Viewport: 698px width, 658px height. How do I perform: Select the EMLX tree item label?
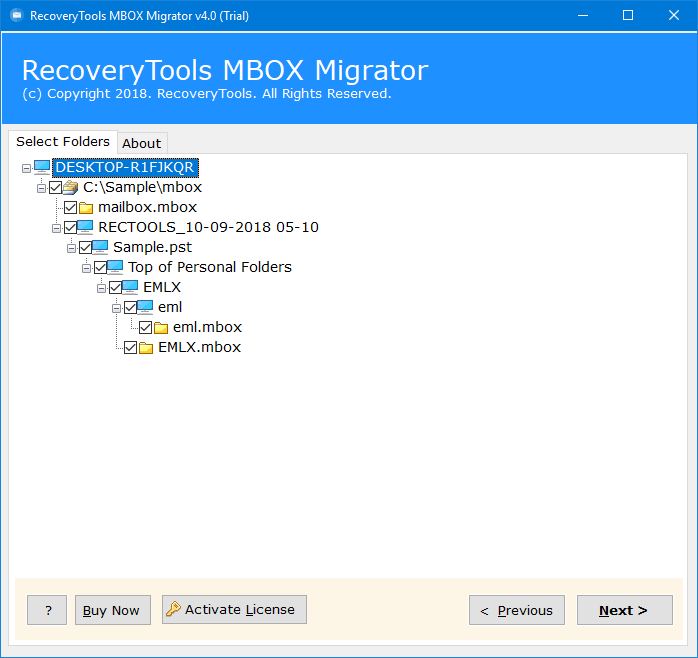click(162, 287)
